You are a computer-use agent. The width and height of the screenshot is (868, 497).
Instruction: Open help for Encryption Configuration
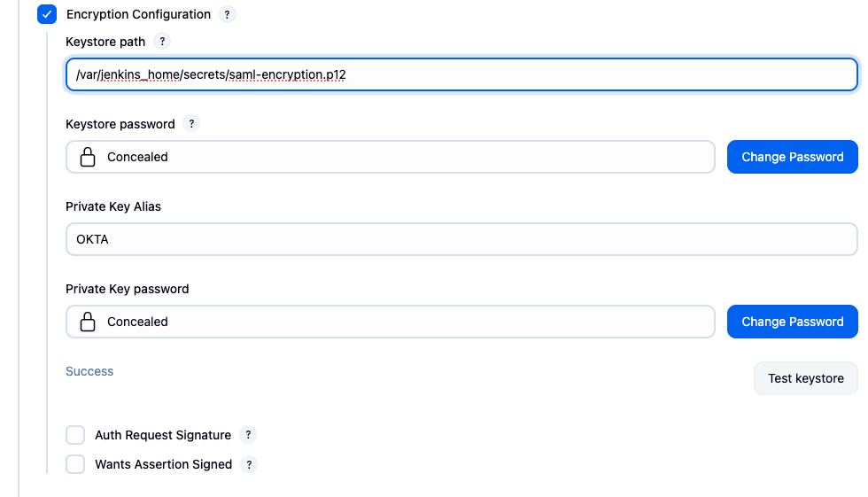228,14
